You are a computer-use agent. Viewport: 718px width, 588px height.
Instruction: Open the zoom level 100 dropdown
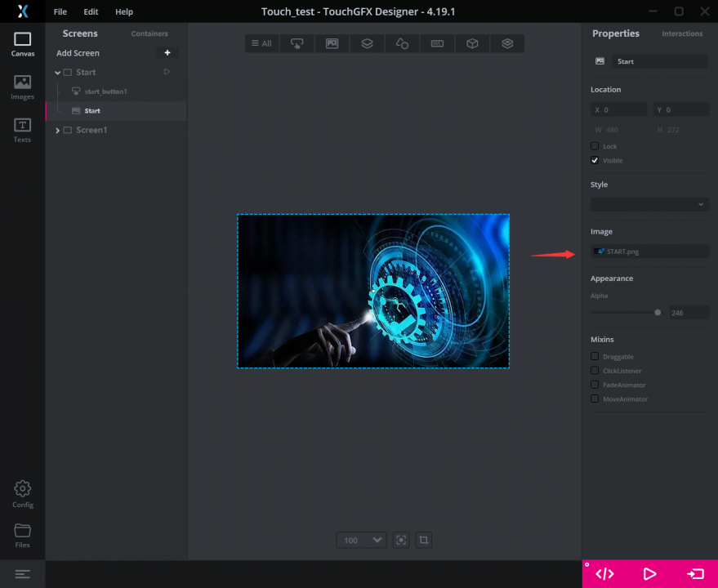pyautogui.click(x=362, y=541)
